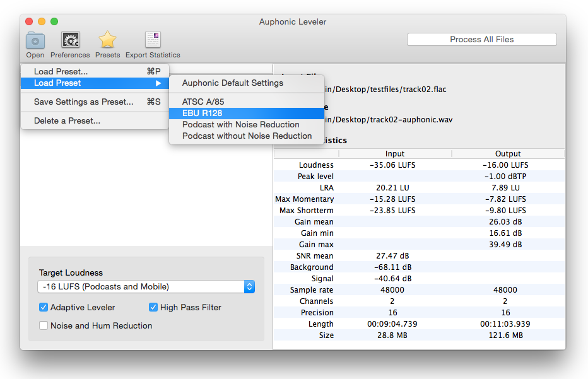Click the SNR mean 27.47 dB value
The width and height of the screenshot is (588, 379).
[x=392, y=255]
